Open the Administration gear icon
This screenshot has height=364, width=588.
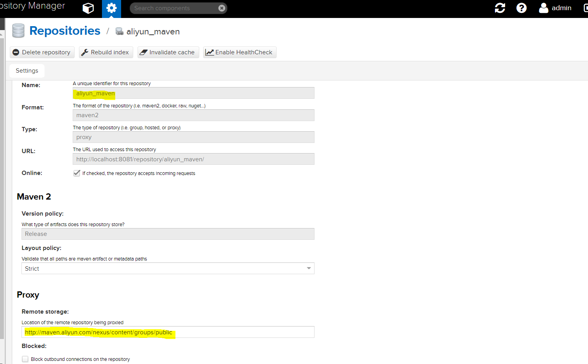click(111, 8)
